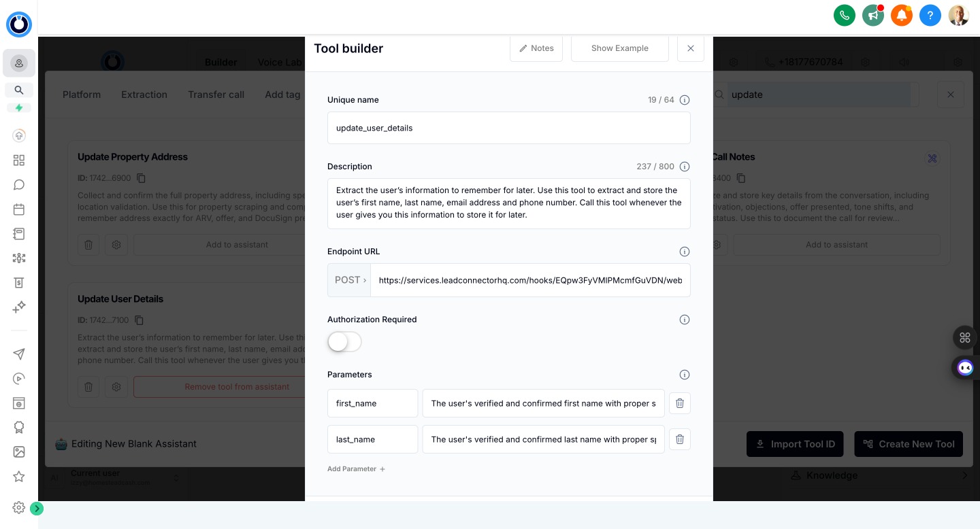Open the announcements megaphone icon

tap(873, 15)
